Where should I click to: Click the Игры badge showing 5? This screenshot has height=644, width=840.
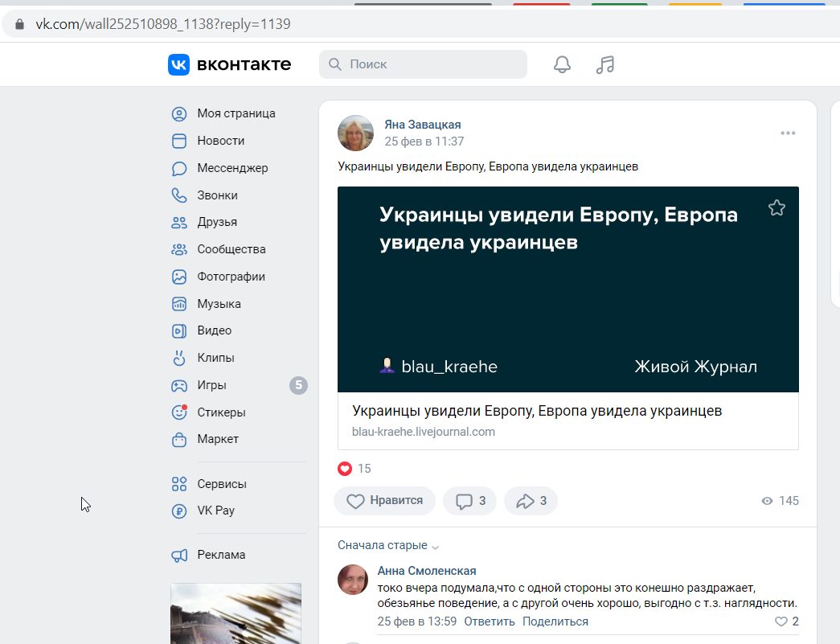tap(299, 385)
